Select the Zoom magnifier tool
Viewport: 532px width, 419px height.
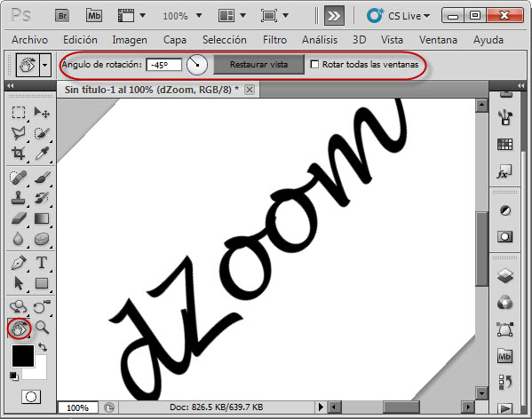click(x=42, y=328)
